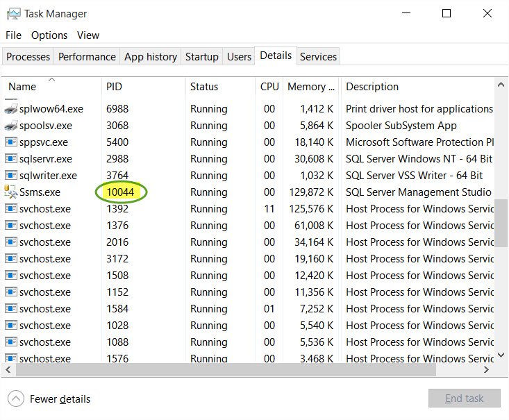Click icon of svchost.exe PID 1088
Image resolution: width=509 pixels, height=420 pixels.
click(x=10, y=342)
